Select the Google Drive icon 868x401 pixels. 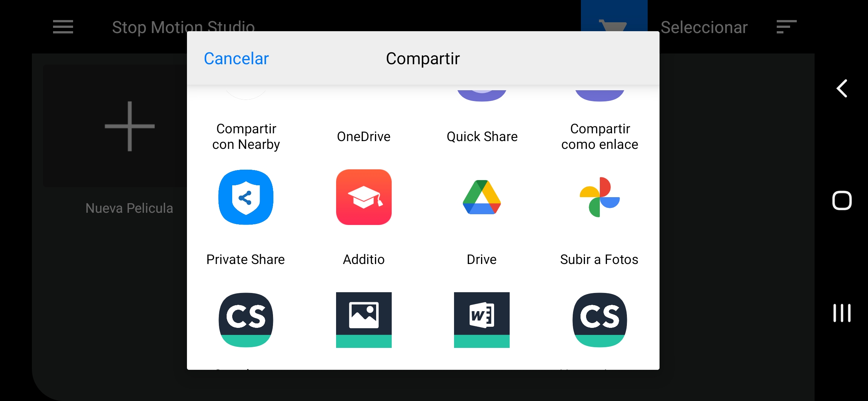pos(481,197)
